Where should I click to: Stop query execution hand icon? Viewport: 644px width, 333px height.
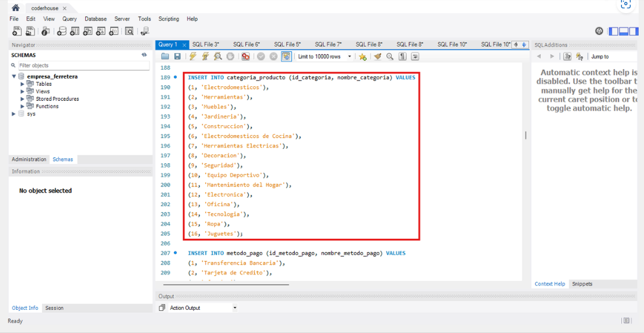coord(230,57)
